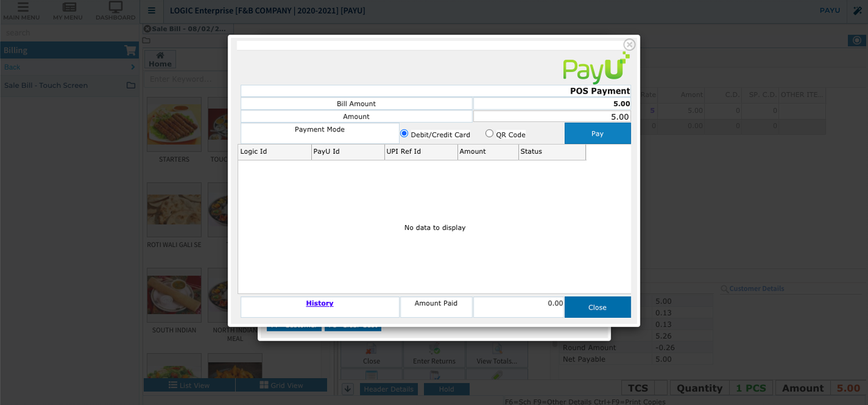Click the PayU Id column header

(x=348, y=152)
